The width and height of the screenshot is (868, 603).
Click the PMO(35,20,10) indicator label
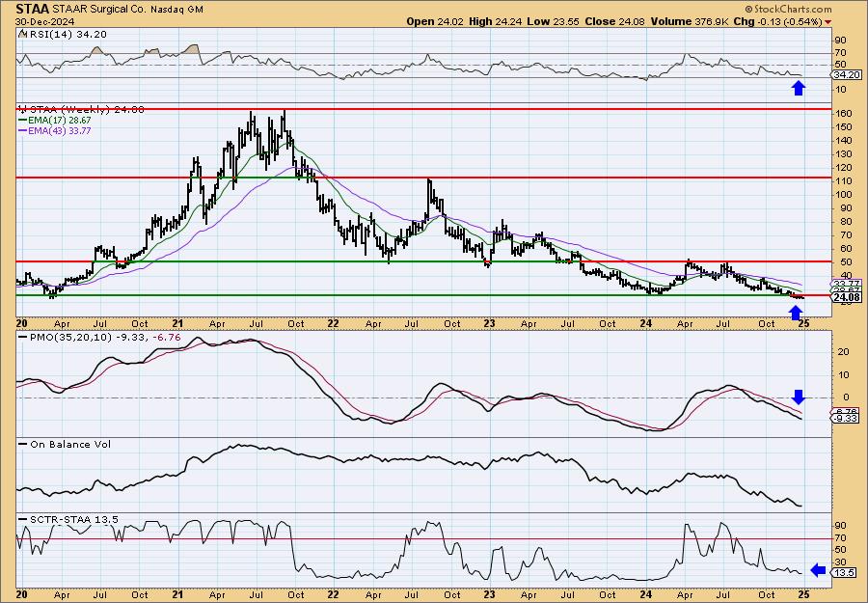tap(70, 338)
